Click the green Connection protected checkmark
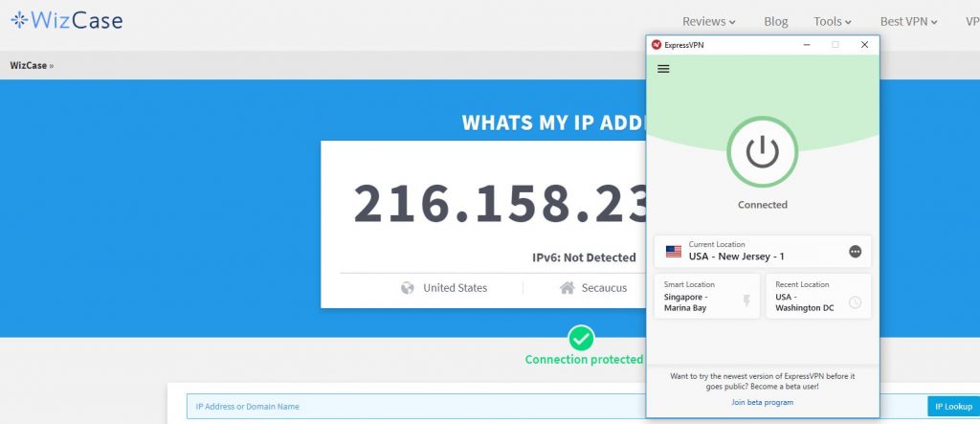The width and height of the screenshot is (980, 424). 581,338
